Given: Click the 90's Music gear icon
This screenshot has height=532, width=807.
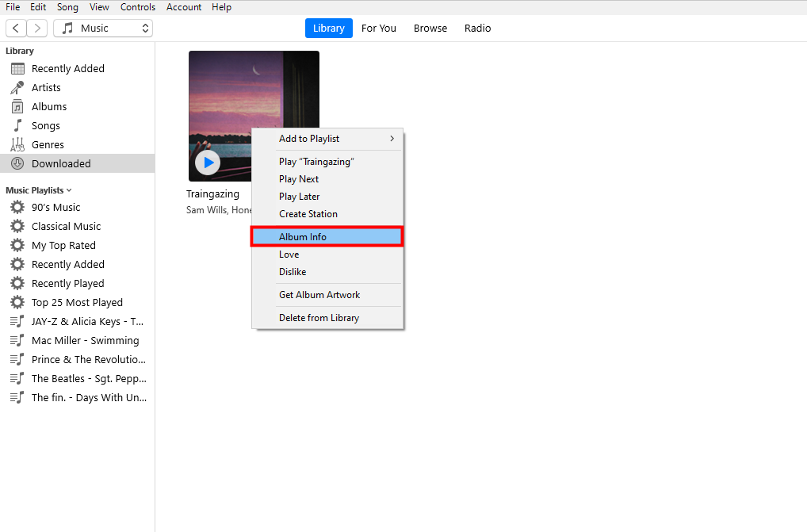Looking at the screenshot, I should (17, 208).
